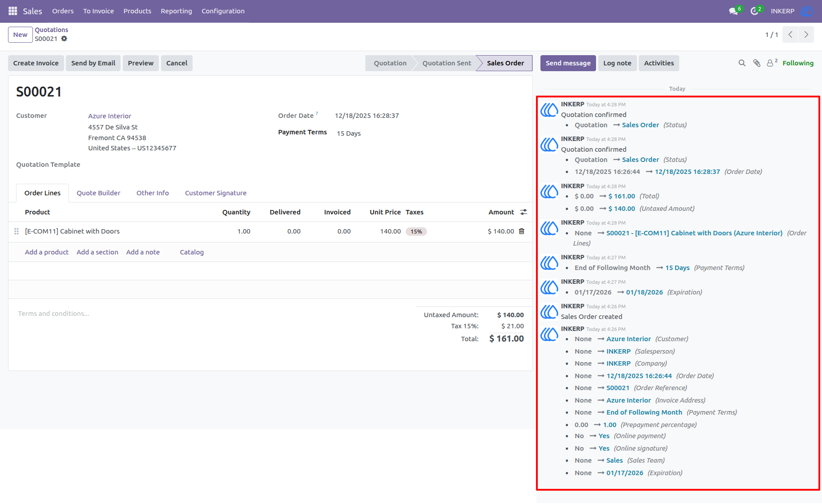Open the Reporting menu
Screen dimensions: 822x504
click(176, 11)
